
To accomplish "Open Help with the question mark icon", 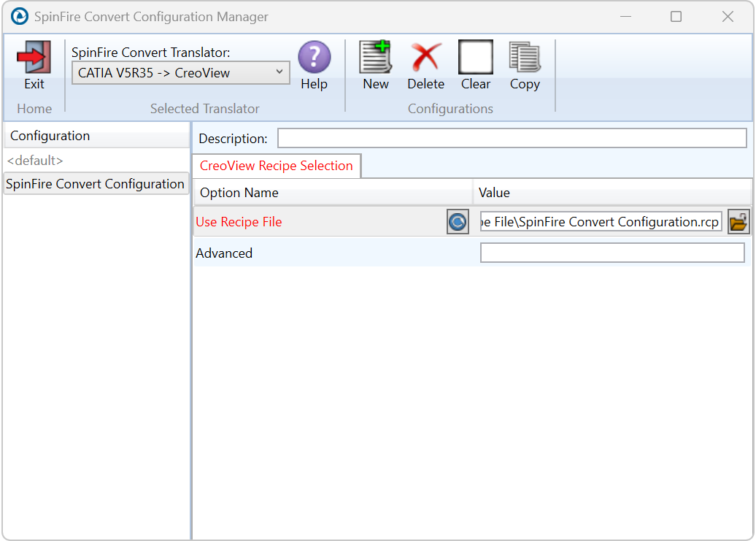I will [x=315, y=57].
